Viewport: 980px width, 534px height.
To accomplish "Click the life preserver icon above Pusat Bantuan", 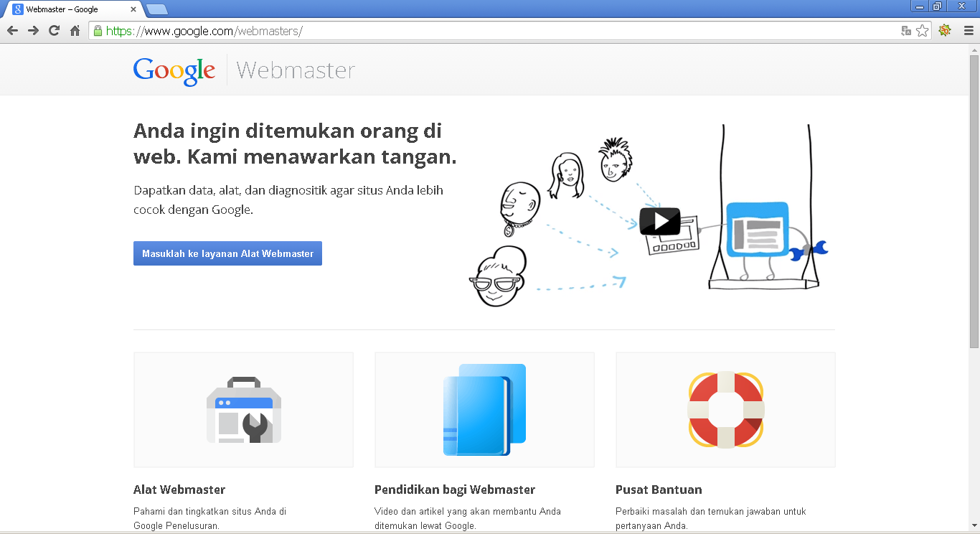I will [x=725, y=409].
